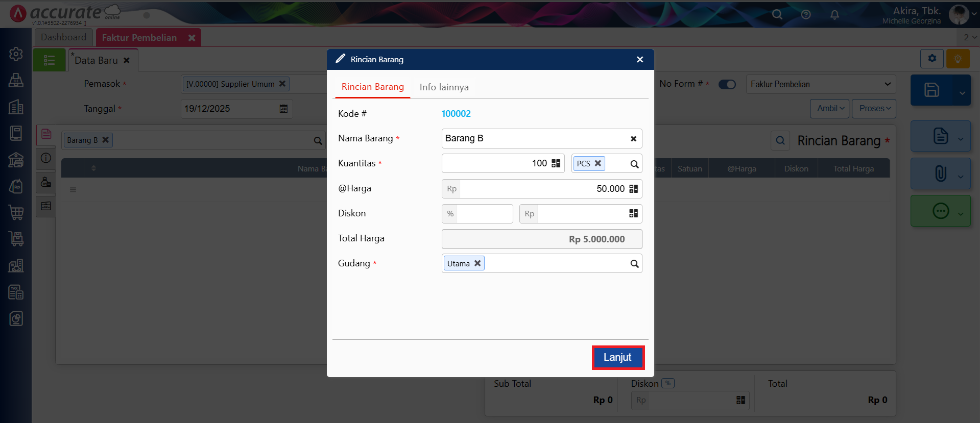This screenshot has width=980, height=423.
Task: Click the Lanjut button
Action: (x=617, y=357)
